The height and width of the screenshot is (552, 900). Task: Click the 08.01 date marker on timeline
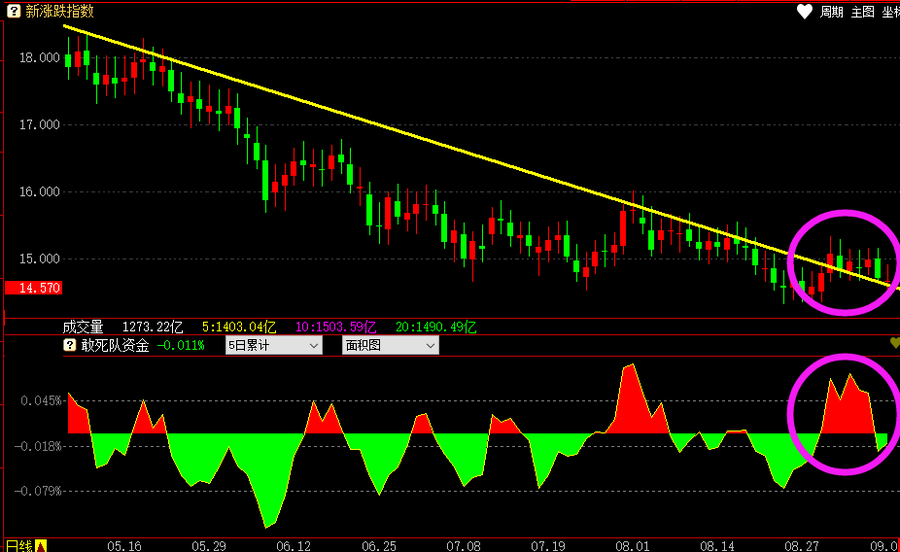tap(632, 546)
